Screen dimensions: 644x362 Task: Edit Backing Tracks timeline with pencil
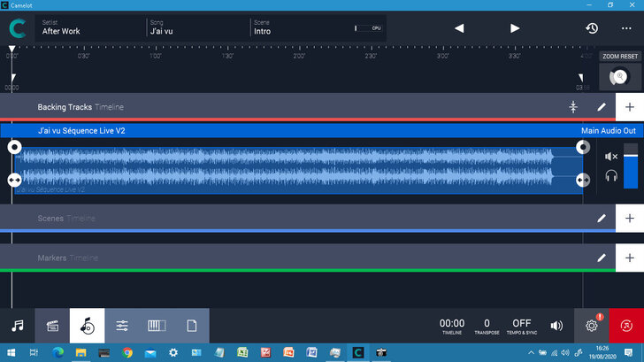pyautogui.click(x=602, y=107)
